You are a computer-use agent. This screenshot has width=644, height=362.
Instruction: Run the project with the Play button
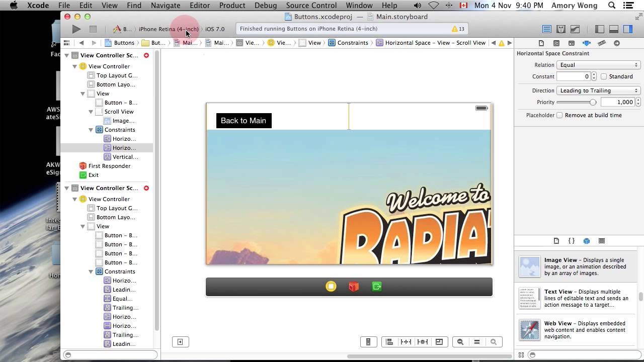(76, 29)
